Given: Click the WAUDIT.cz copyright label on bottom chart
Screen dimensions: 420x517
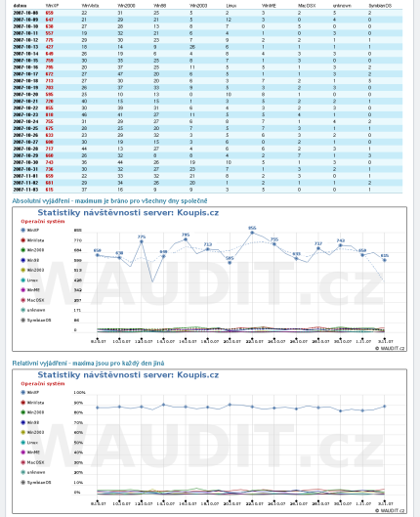Looking at the screenshot, I should [390, 510].
